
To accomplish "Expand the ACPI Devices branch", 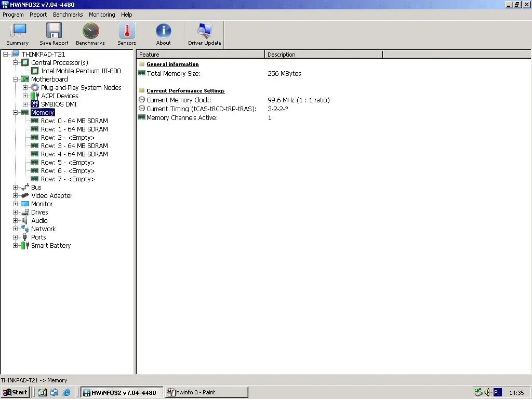I will click(25, 96).
